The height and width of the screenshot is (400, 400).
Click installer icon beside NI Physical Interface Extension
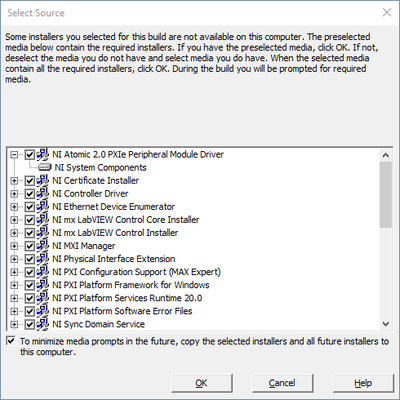tap(43, 259)
